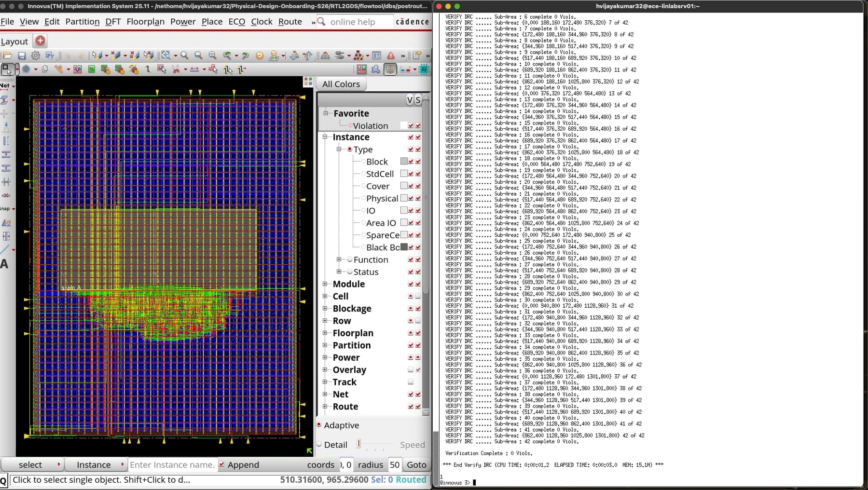Click the blue snowflake tool icon

point(26,69)
